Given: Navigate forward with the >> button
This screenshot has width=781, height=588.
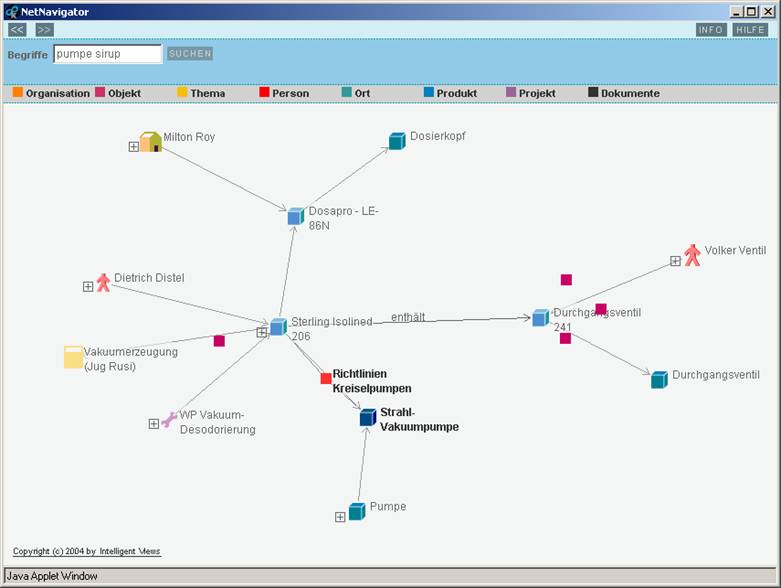Looking at the screenshot, I should (x=44, y=30).
